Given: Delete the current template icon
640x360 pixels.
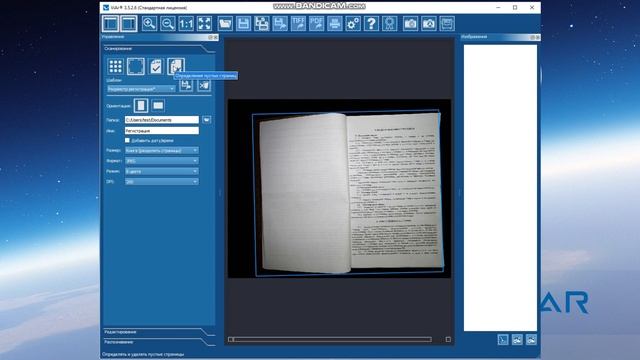Looking at the screenshot, I should pos(204,85).
